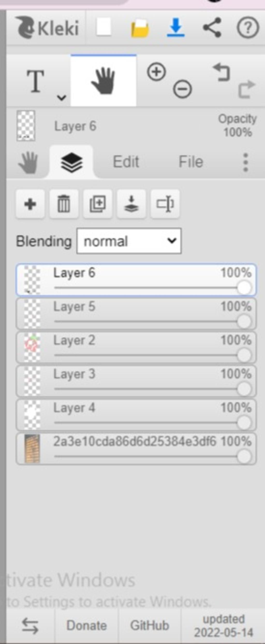265x644 pixels.
Task: Delete layer using trash icon
Action: 64,204
